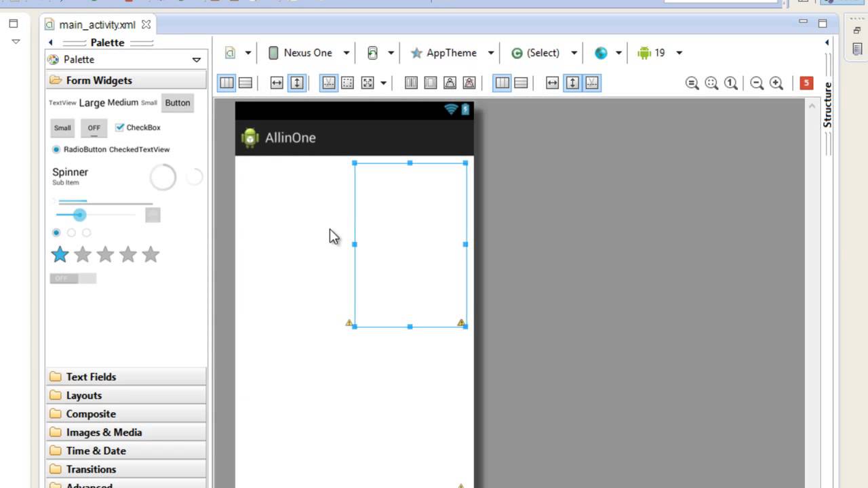The width and height of the screenshot is (868, 488).
Task: Pick the Spinner widget
Action: coord(70,176)
